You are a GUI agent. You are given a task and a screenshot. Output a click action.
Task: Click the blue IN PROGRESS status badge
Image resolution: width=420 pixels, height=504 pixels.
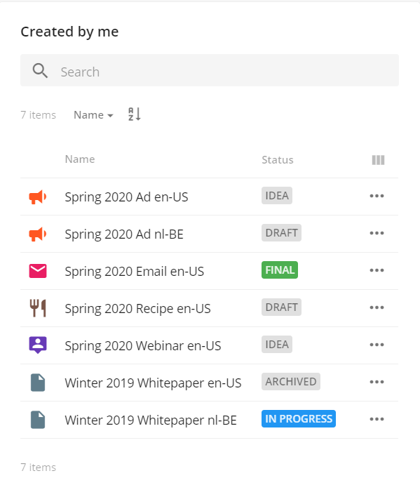click(x=299, y=419)
